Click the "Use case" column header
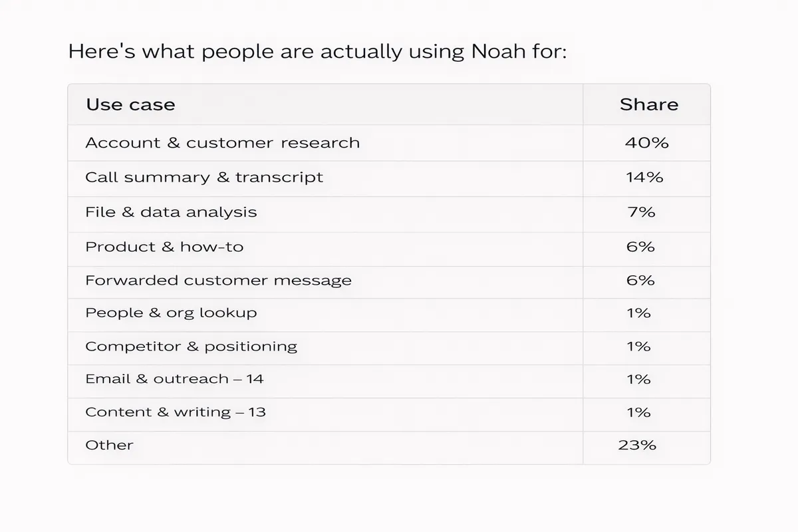 click(130, 104)
